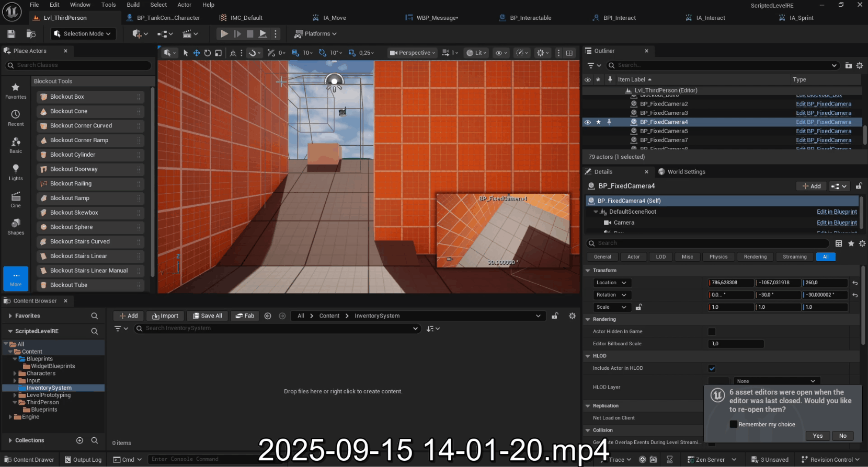The image size is (868, 467).
Task: Click the Play level button
Action: 224,34
